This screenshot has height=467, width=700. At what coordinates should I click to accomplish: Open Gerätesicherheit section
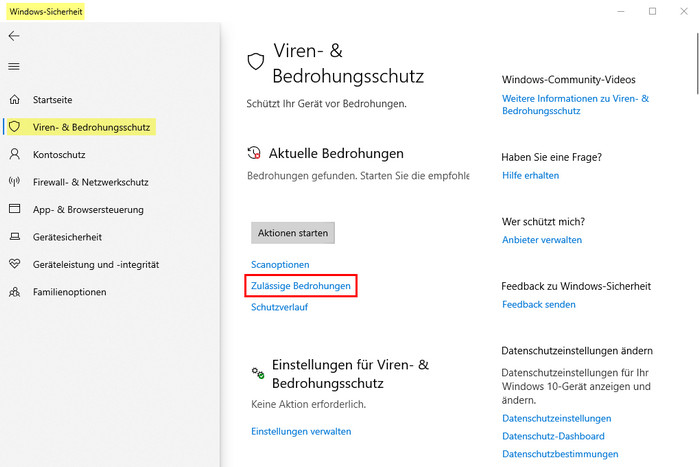pyautogui.click(x=67, y=237)
